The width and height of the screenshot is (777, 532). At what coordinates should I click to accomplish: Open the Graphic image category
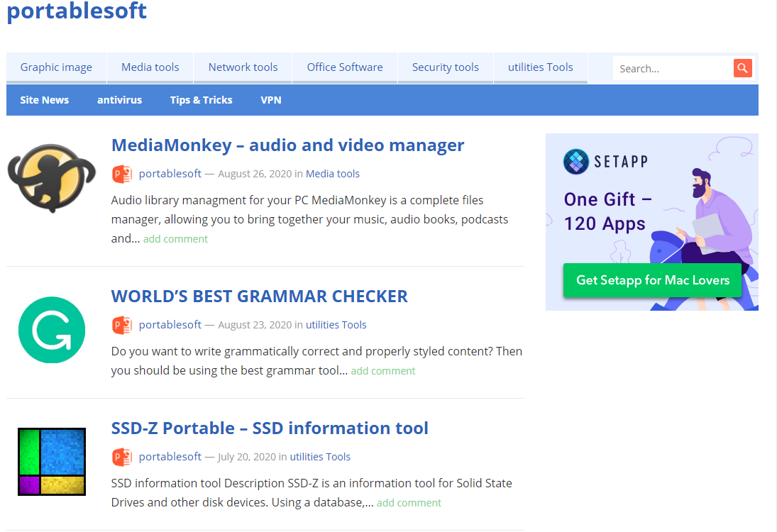pos(56,67)
